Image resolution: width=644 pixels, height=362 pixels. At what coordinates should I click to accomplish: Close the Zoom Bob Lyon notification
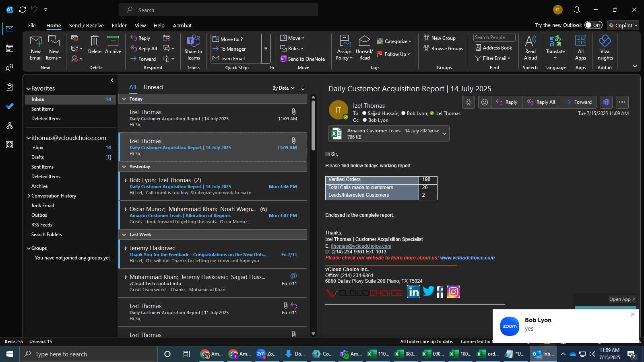pyautogui.click(x=633, y=315)
